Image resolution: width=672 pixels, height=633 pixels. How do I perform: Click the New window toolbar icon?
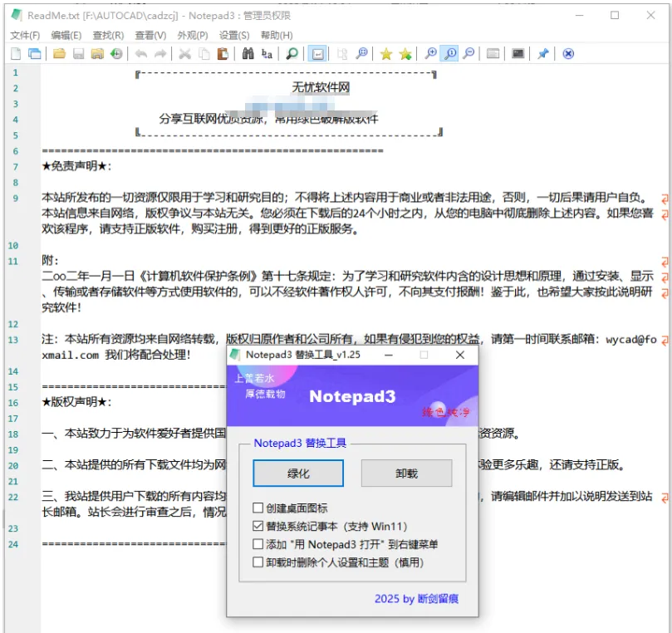[35, 53]
